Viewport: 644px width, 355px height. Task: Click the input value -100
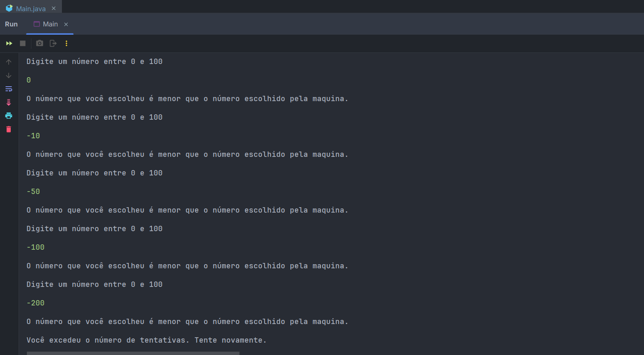[36, 247]
